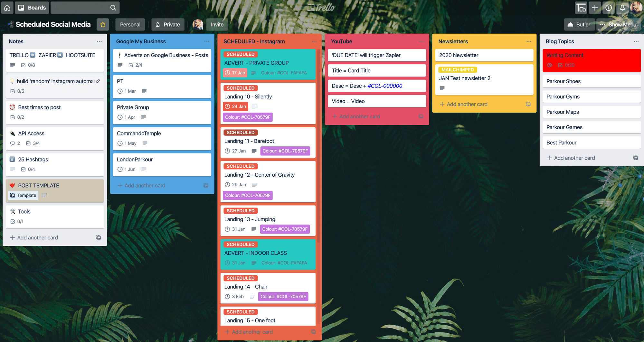Add another card in Notes list
644x342 pixels.
(34, 238)
